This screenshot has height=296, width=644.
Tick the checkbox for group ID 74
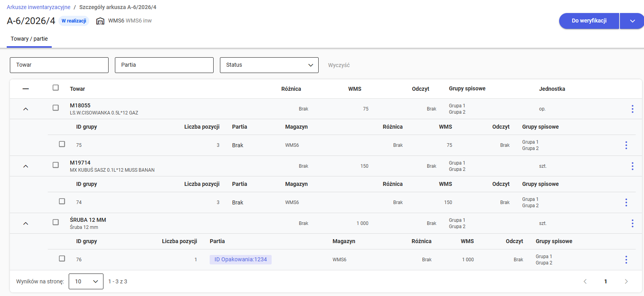(62, 201)
